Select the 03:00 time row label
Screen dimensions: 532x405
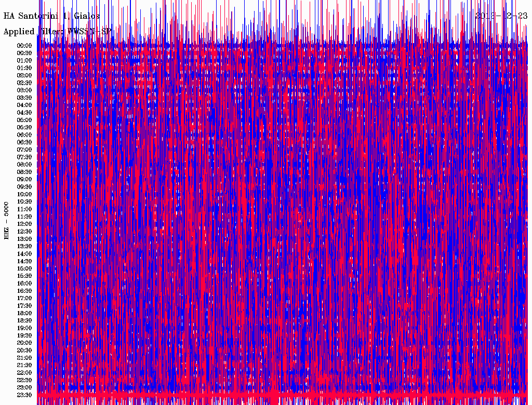24,90
